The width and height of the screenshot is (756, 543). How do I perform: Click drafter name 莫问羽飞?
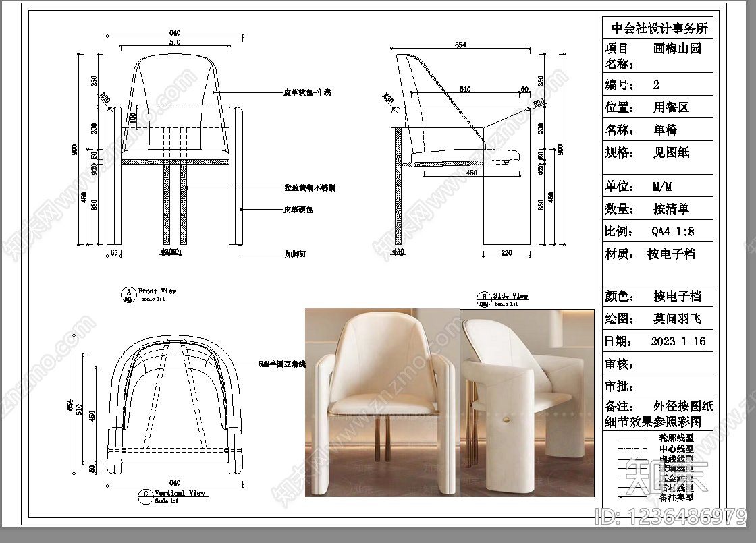click(x=677, y=318)
